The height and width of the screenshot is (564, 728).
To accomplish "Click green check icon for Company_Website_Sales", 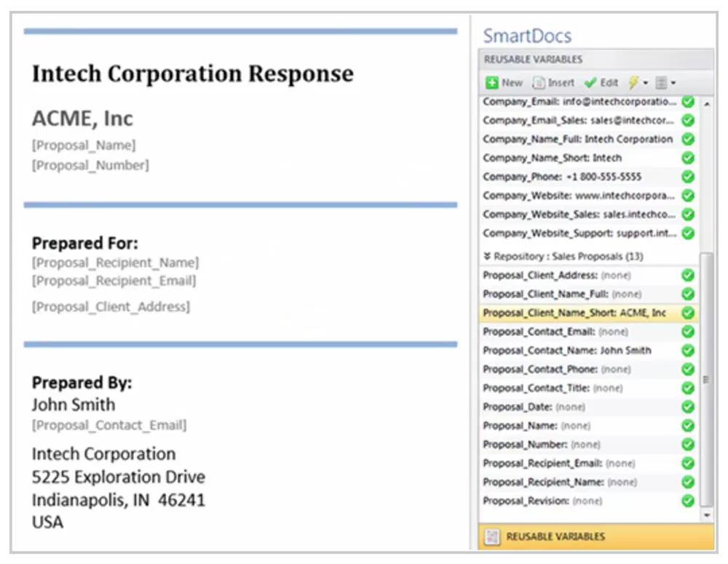I will (688, 215).
